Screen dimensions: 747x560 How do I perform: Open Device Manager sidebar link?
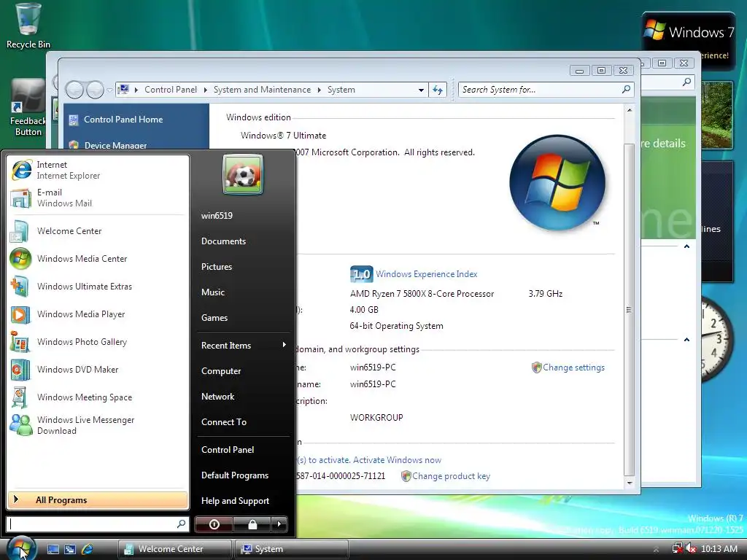pyautogui.click(x=116, y=145)
